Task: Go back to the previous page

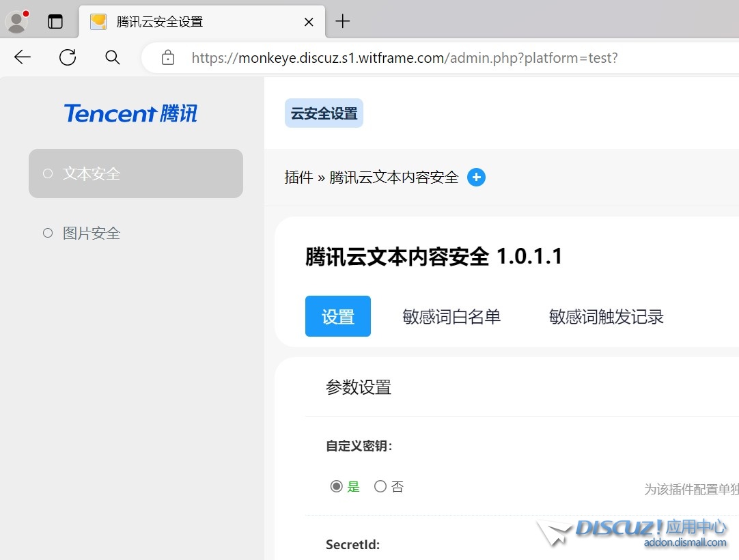Action: pos(22,57)
